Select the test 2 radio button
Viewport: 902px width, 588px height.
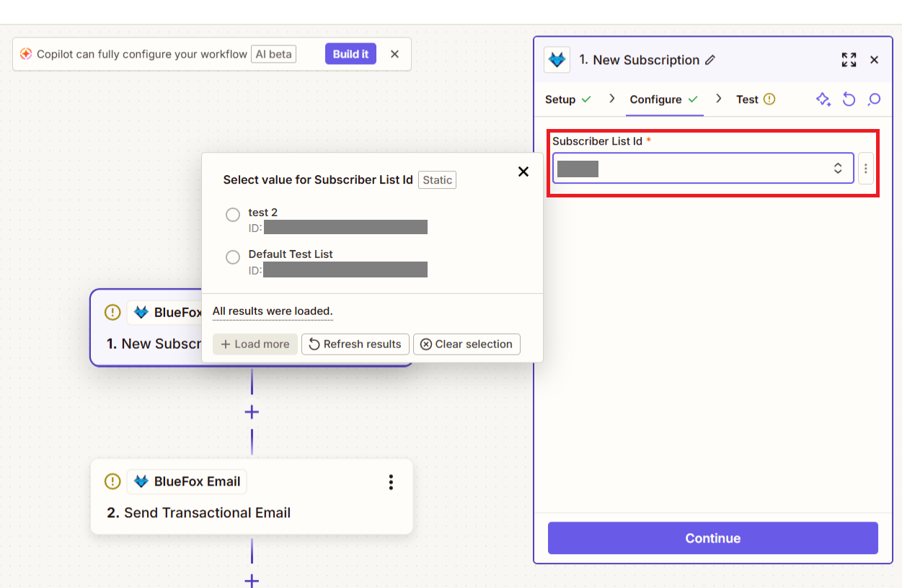click(x=233, y=215)
